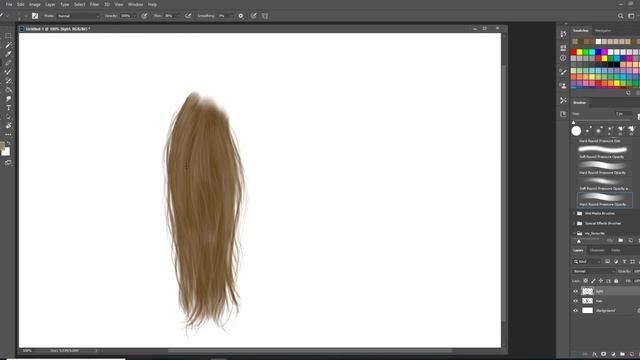Open the layer blend mode Normal dropdown
The width and height of the screenshot is (640, 360).
point(594,271)
